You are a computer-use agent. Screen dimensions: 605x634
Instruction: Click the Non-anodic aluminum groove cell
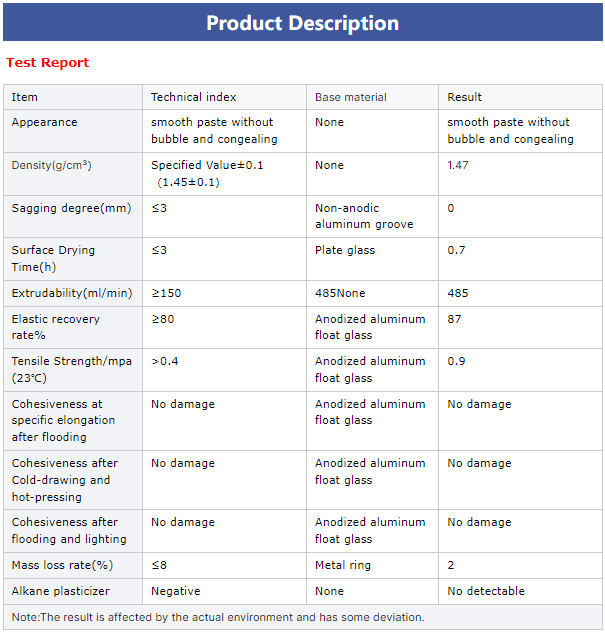[x=372, y=217]
